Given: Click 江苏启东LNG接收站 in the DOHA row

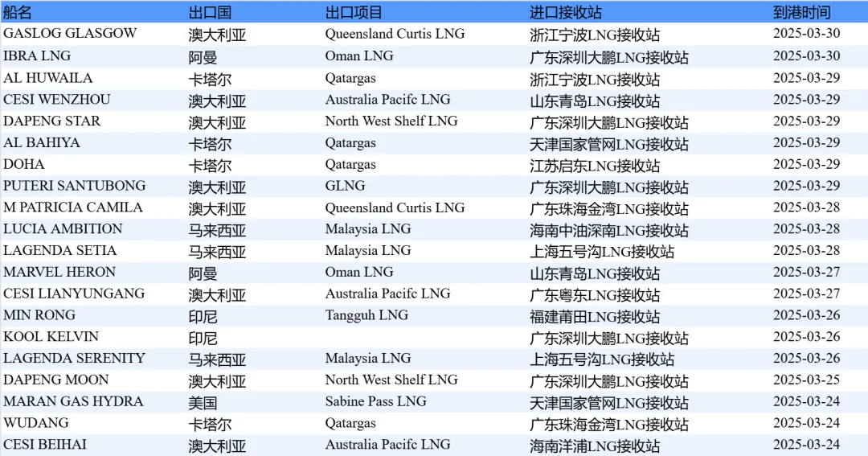Looking at the screenshot, I should [595, 166].
